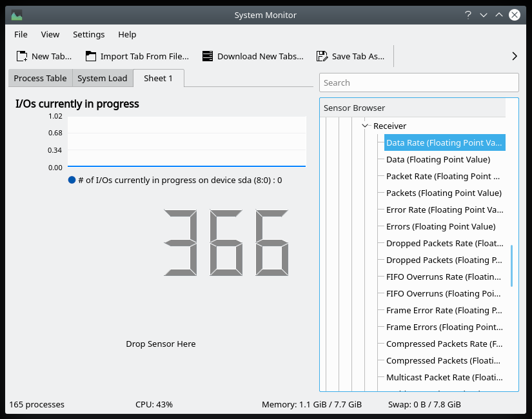This screenshot has height=419, width=532.
Task: Click the Download New Tabs icon
Action: [x=207, y=56]
